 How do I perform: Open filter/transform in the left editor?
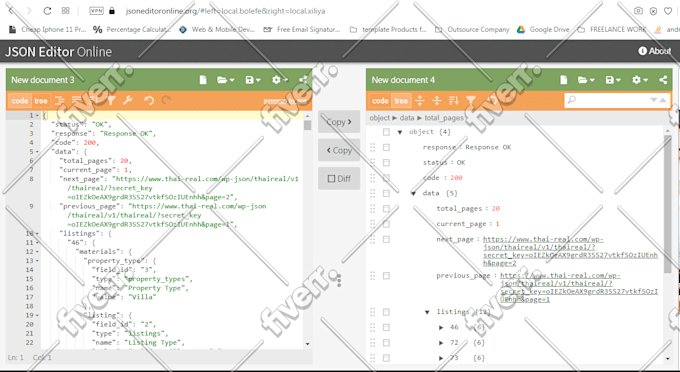click(111, 101)
